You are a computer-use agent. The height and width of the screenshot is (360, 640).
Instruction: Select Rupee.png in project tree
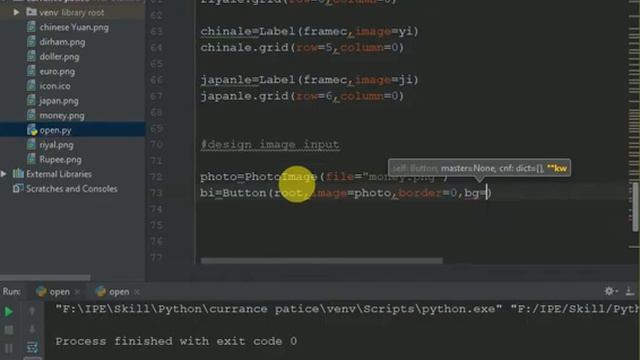(x=60, y=160)
